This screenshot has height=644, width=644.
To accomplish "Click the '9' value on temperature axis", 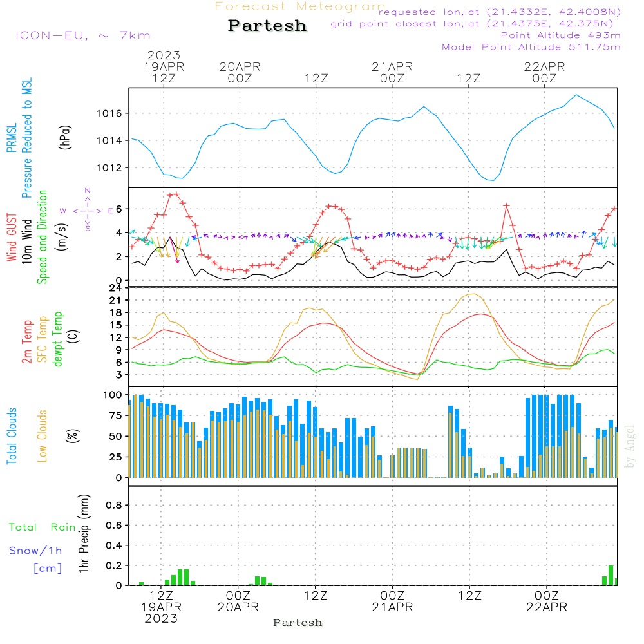I will pyautogui.click(x=118, y=350).
